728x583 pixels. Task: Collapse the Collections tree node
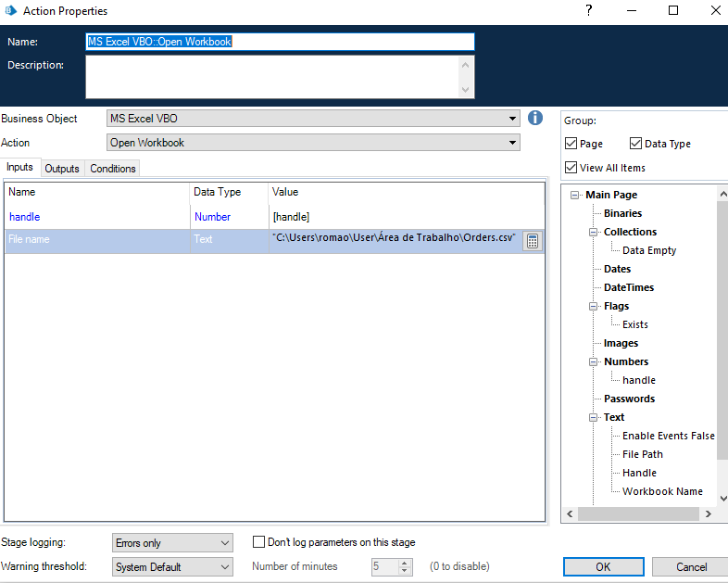(x=594, y=233)
